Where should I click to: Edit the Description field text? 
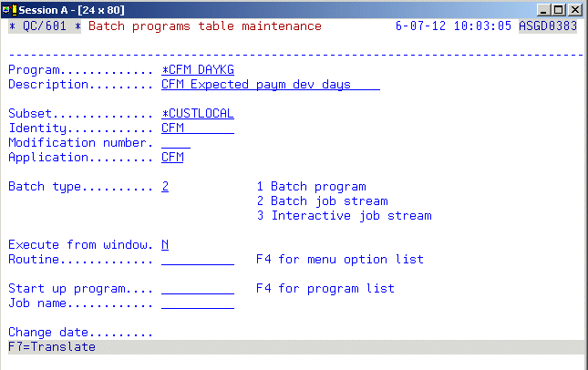(x=270, y=85)
